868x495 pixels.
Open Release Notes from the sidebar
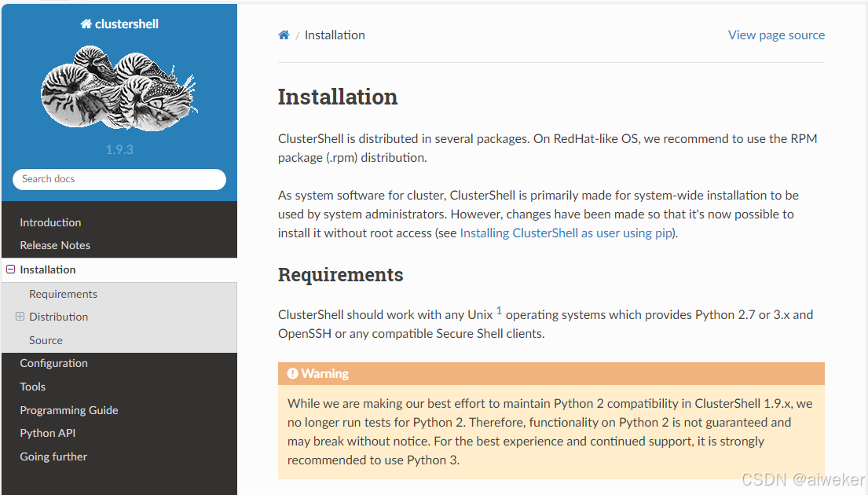click(55, 245)
